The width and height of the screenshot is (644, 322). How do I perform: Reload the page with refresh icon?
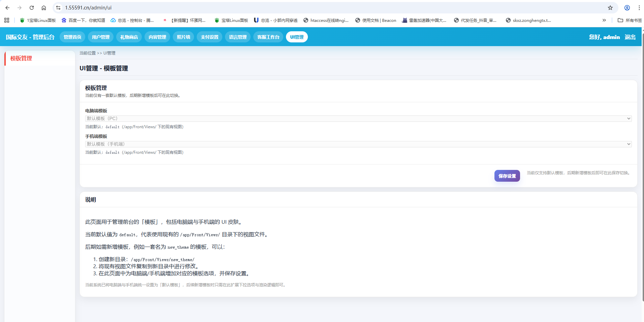tap(32, 8)
